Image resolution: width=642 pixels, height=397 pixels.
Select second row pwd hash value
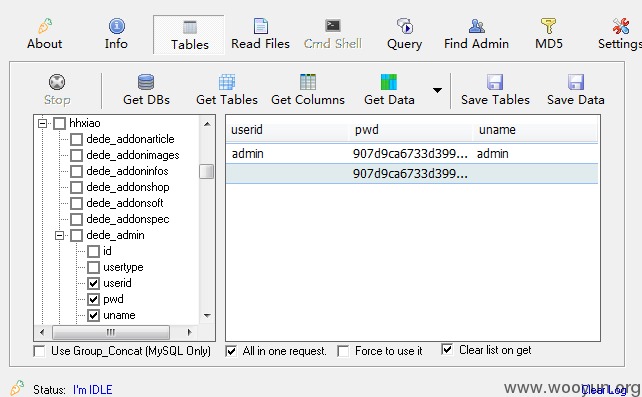(410, 174)
